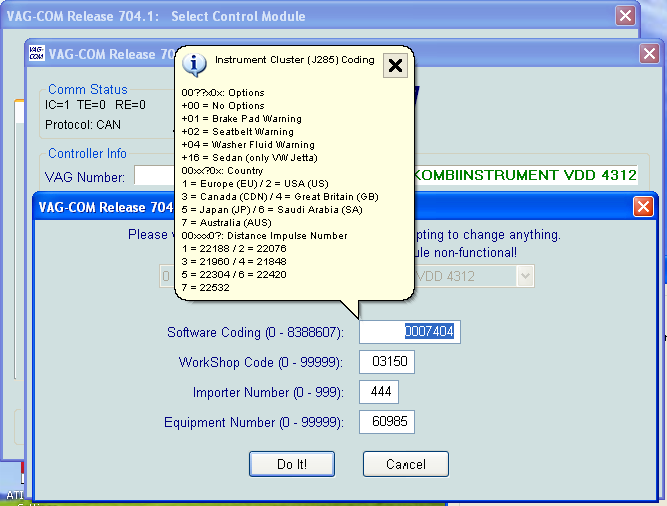Close the Select Control Module window

625,16
